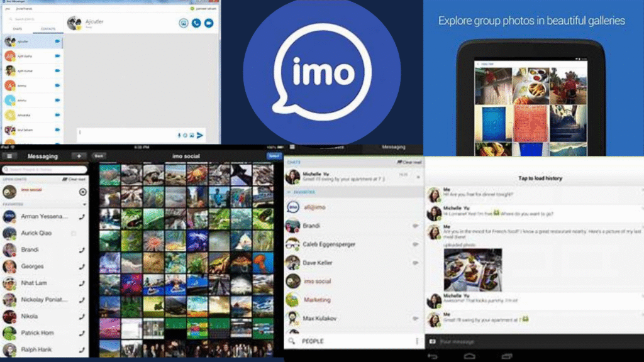This screenshot has height=362, width=644.
Task: Start a video call with Ajcutler
Action: point(209,23)
